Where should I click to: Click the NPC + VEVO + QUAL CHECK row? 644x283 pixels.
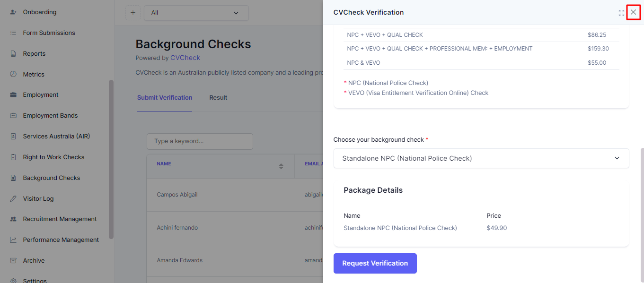point(481,35)
